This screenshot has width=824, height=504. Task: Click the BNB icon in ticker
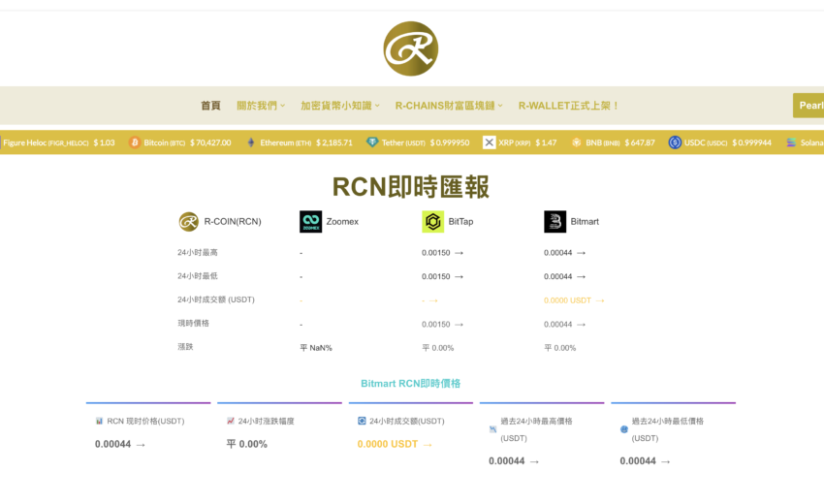(x=577, y=142)
